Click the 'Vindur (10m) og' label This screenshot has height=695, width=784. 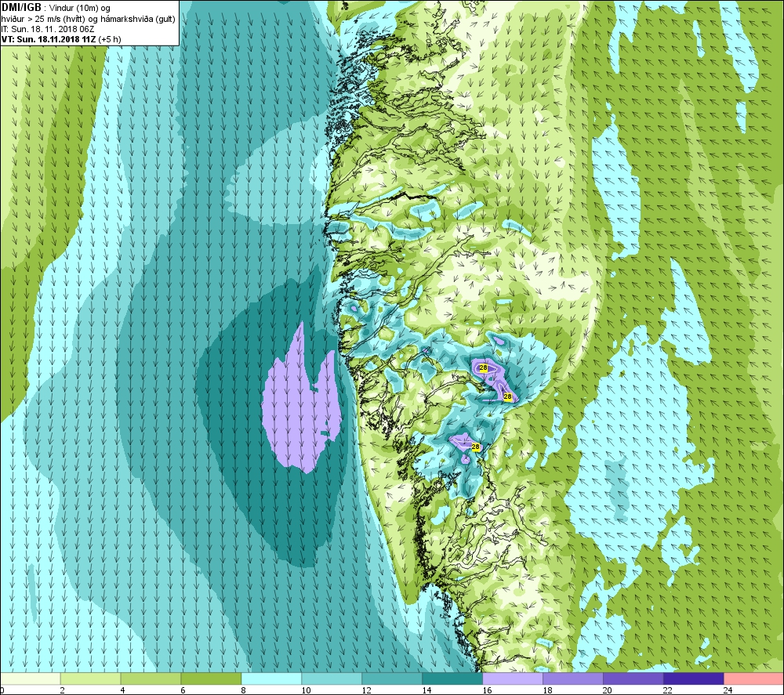click(79, 9)
